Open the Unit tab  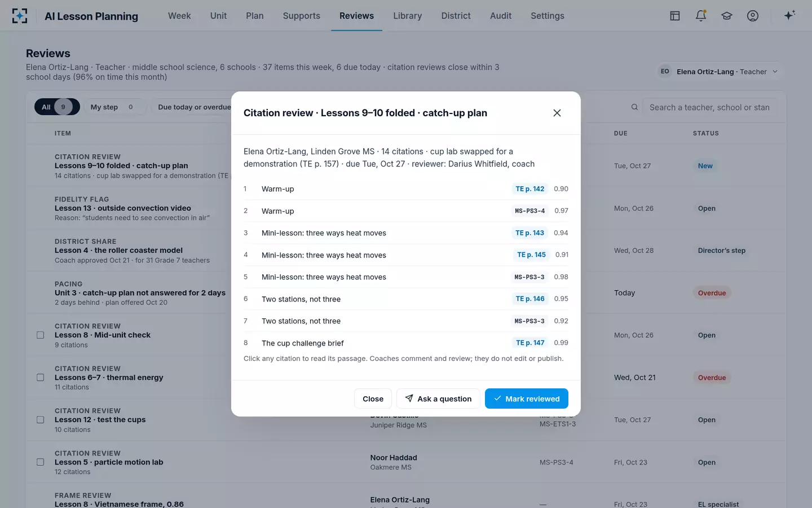pos(218,16)
